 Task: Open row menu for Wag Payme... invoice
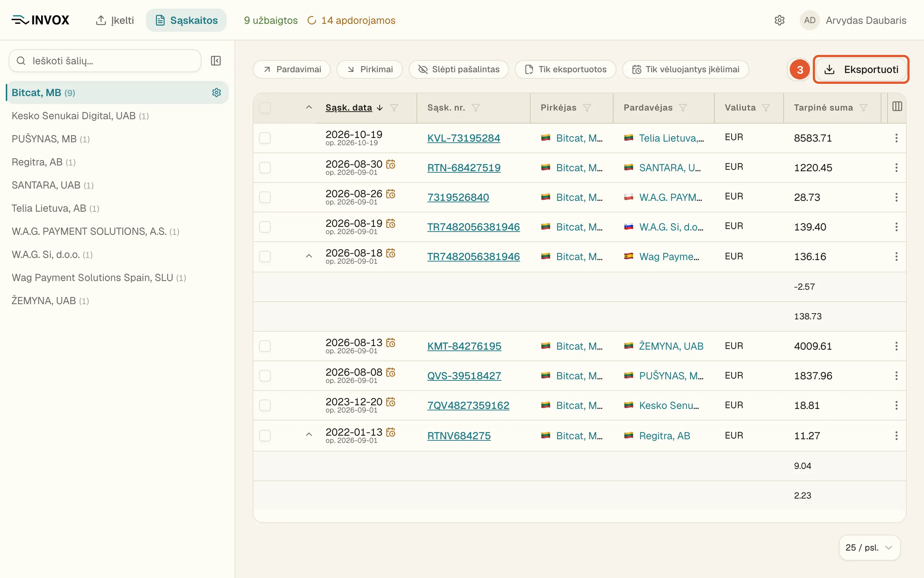(896, 256)
